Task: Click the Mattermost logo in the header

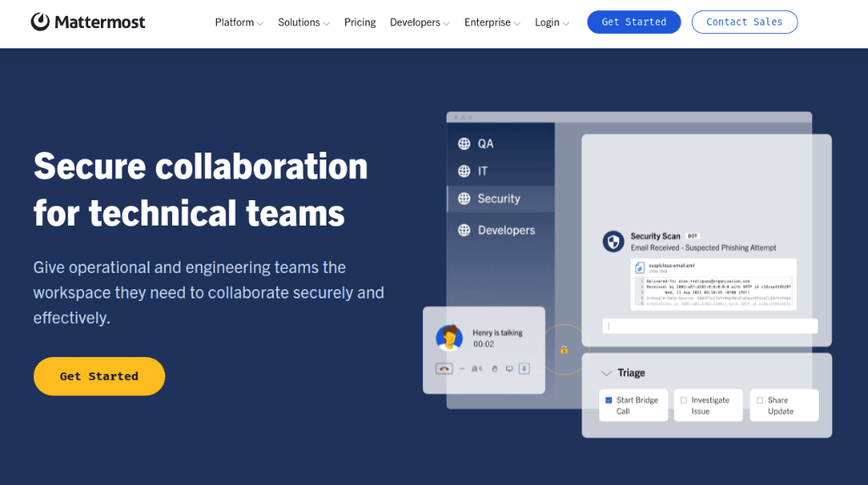Action: pos(88,22)
